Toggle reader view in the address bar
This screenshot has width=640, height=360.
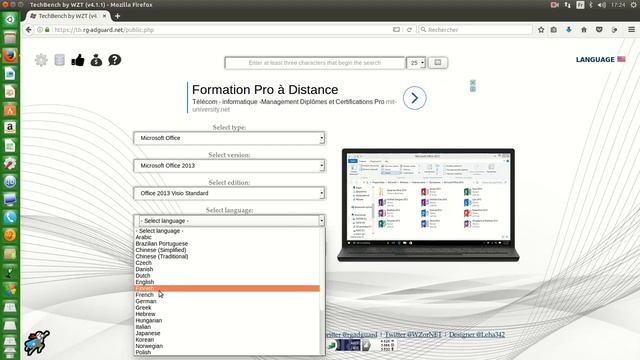click(396, 30)
